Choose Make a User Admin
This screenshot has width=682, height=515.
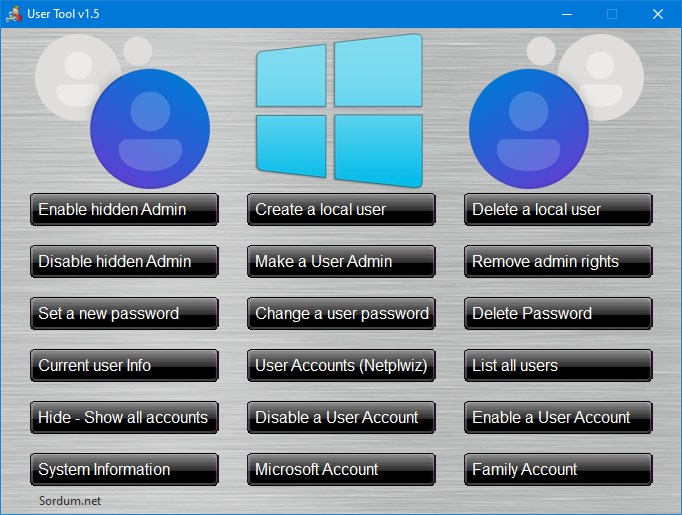click(341, 261)
